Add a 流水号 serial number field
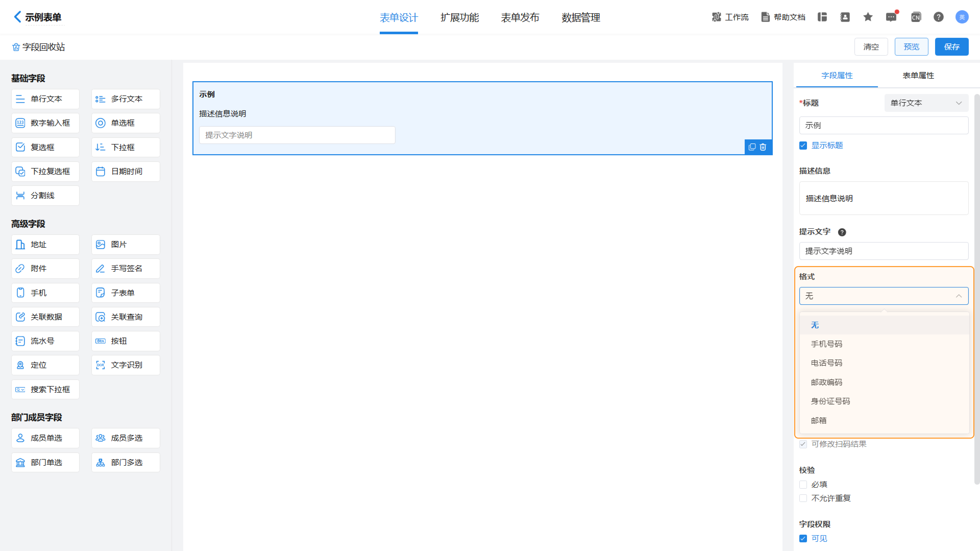 click(x=45, y=341)
